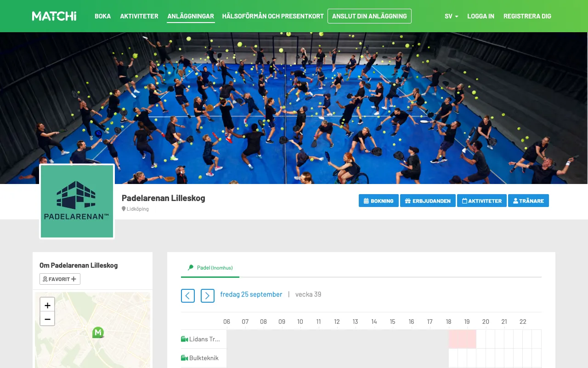The image size is (588, 368).
Task: Click the Bokning button
Action: (379, 201)
